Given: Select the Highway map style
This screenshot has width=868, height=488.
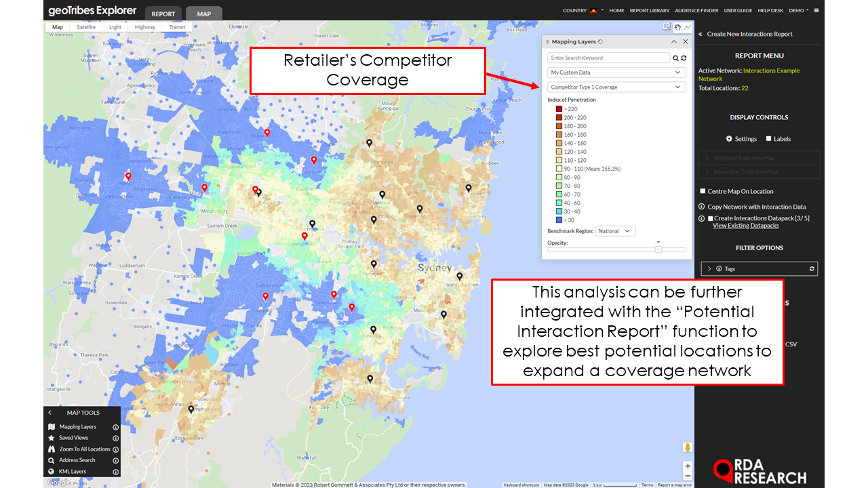Looking at the screenshot, I should pos(145,27).
